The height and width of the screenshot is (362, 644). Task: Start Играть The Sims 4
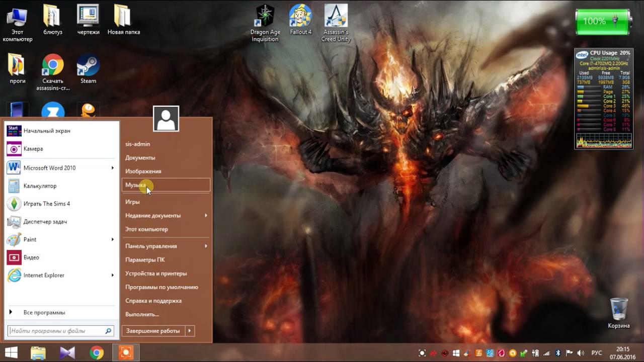point(61,204)
